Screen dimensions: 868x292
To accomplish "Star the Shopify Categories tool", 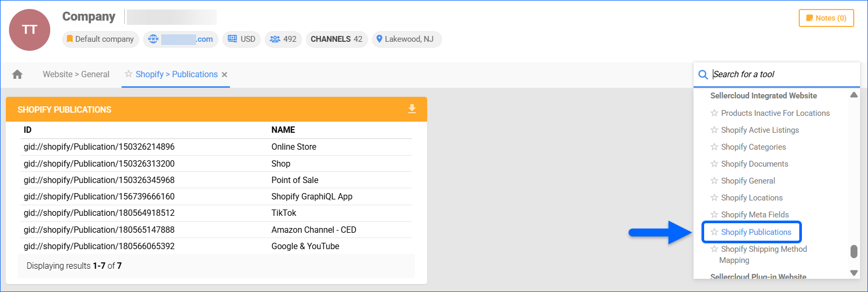I will tap(714, 147).
